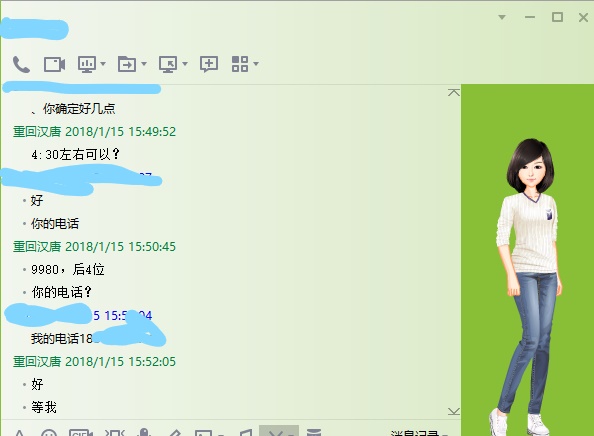Click the GIF sticker icon

click(x=81, y=433)
